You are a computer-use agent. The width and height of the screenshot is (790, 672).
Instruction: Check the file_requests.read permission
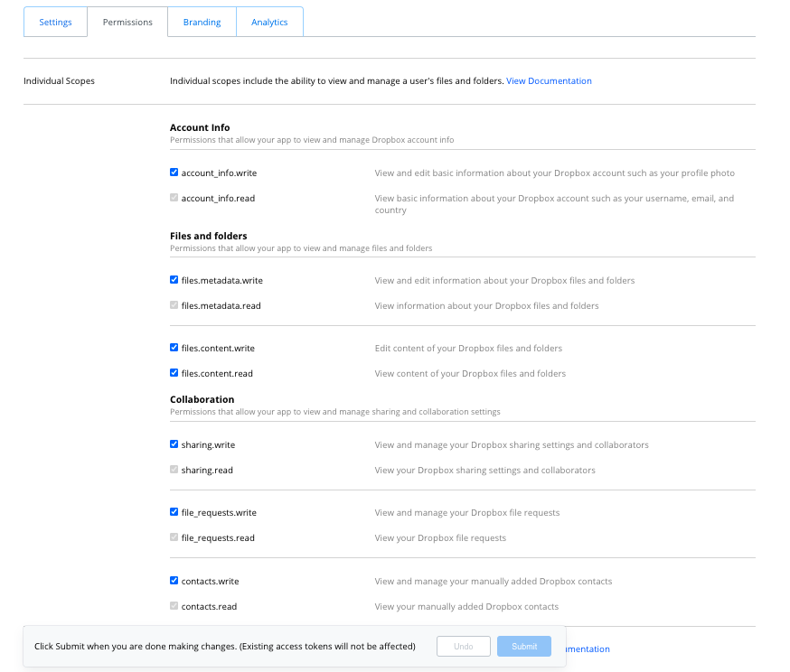click(x=174, y=537)
